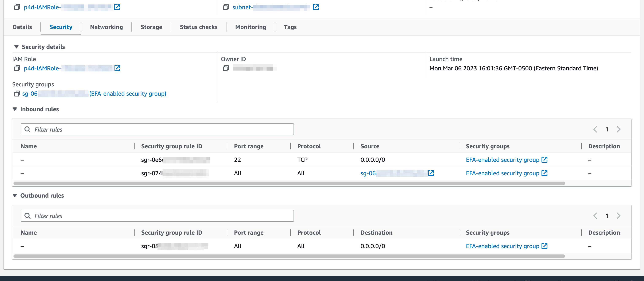The width and height of the screenshot is (644, 281).
Task: Open external icon for outbound rule security group
Action: (544, 246)
